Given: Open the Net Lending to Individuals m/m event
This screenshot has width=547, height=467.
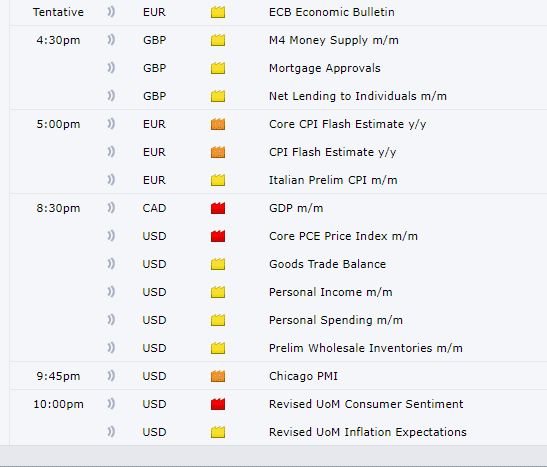Looking at the screenshot, I should [358, 96].
